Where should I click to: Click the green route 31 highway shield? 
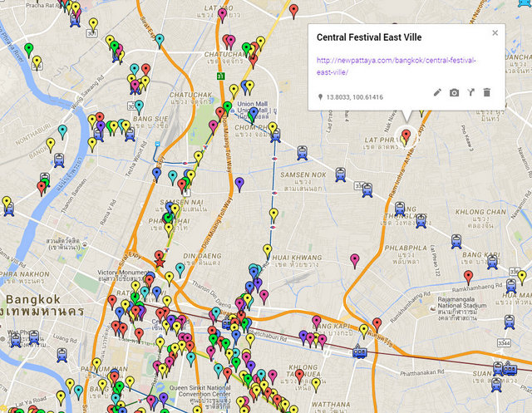[x=221, y=76]
